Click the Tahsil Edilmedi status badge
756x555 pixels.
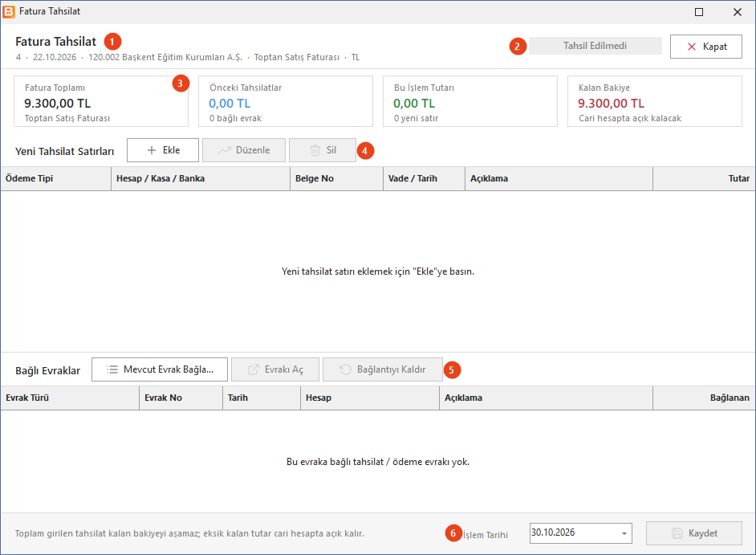(x=595, y=46)
